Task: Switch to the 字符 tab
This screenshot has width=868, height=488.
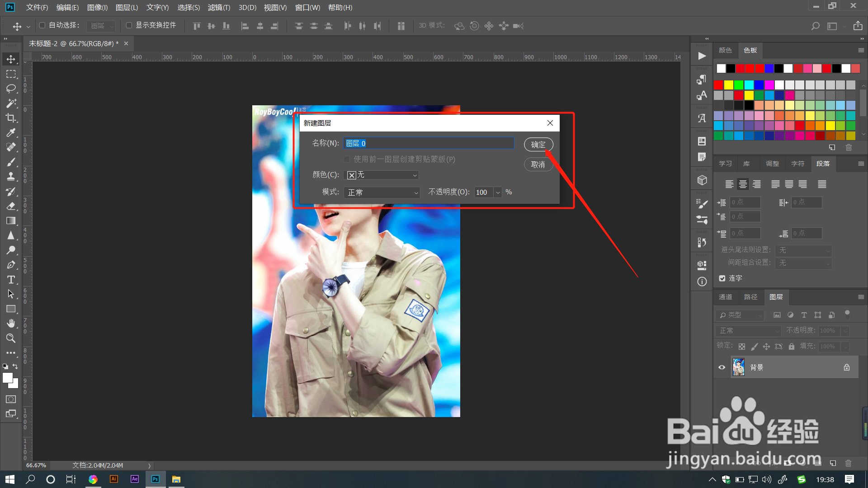Action: 797,164
